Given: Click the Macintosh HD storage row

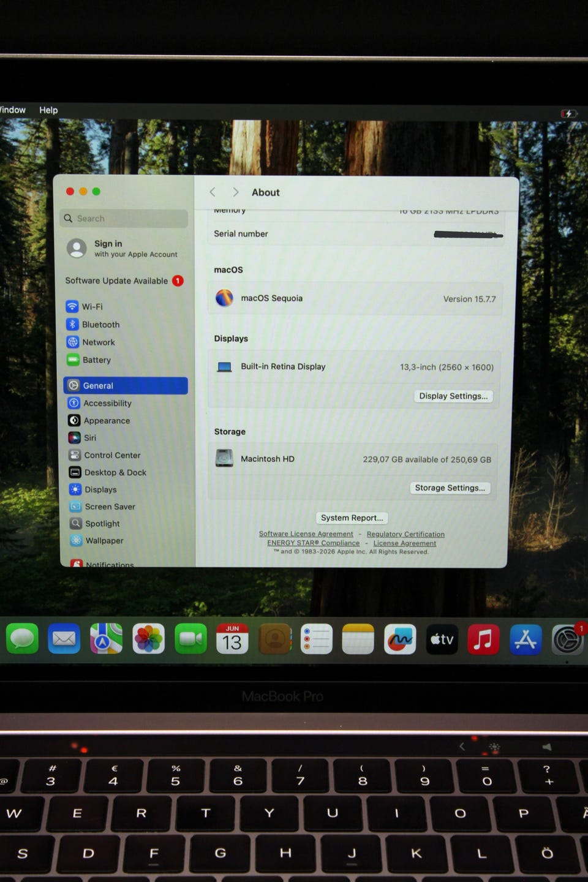Looking at the screenshot, I should click(x=353, y=459).
